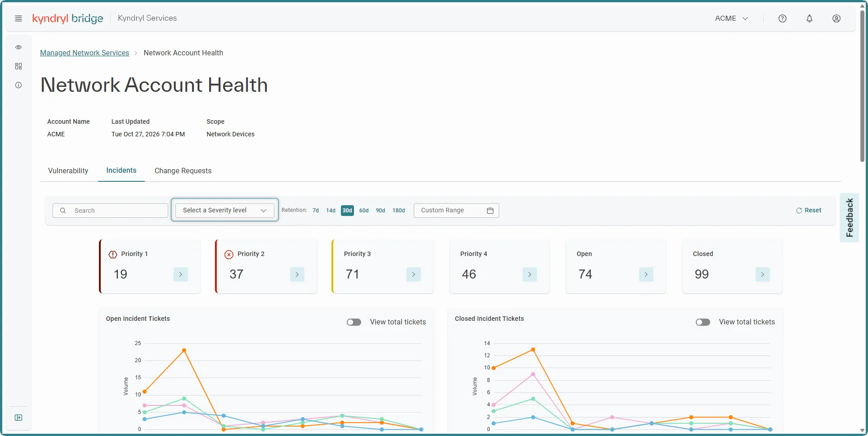Viewport: 868px width, 436px height.
Task: Click the Managed Network Services breadcrumb link
Action: point(85,53)
